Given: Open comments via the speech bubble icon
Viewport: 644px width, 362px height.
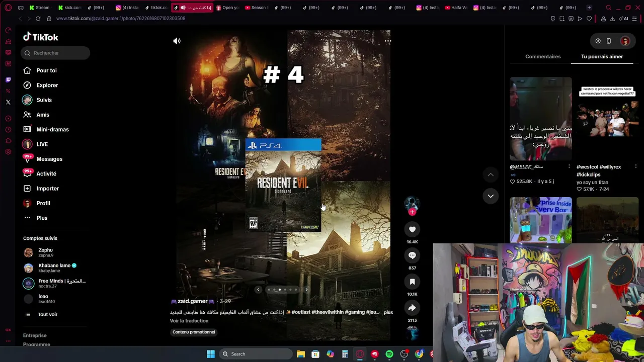Looking at the screenshot, I should coord(412,255).
